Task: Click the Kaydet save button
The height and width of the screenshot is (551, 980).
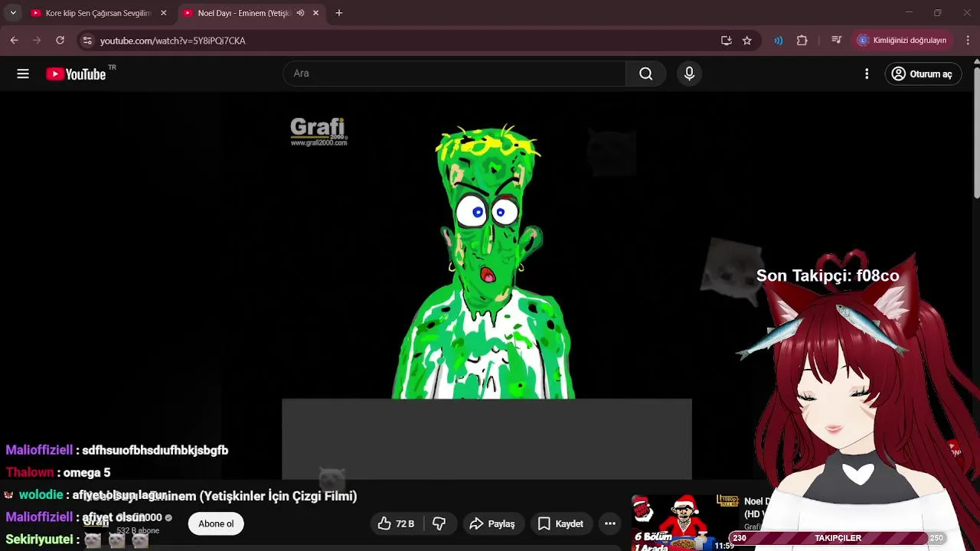Action: pyautogui.click(x=561, y=524)
